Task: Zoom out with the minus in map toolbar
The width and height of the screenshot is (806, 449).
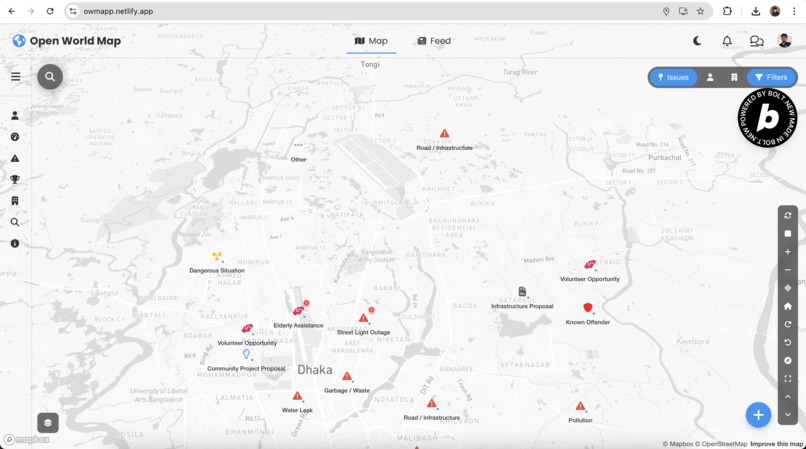Action: [787, 270]
